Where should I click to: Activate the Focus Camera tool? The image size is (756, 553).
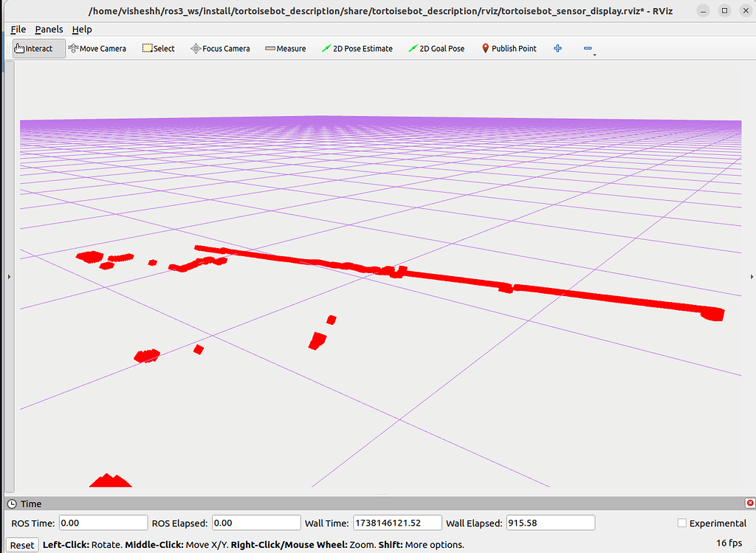click(219, 48)
